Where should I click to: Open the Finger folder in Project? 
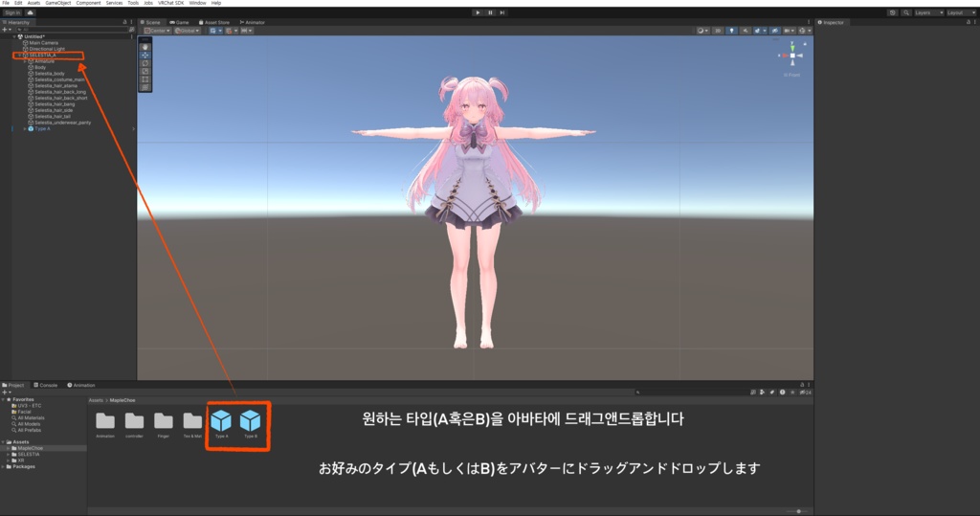[x=163, y=424]
